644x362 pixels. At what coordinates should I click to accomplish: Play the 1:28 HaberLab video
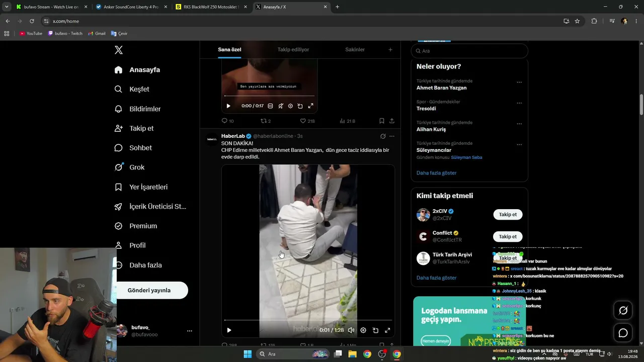click(229, 330)
